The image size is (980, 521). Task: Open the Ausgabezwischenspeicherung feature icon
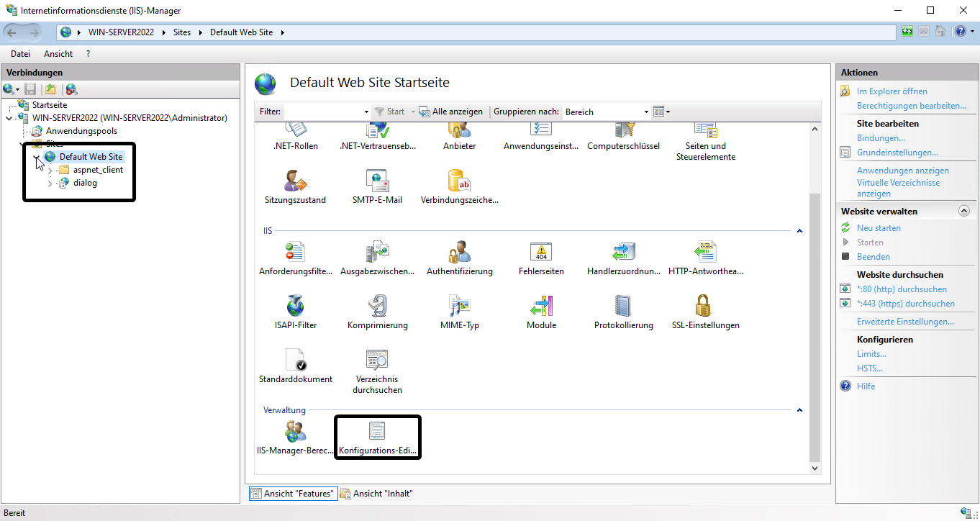[378, 259]
